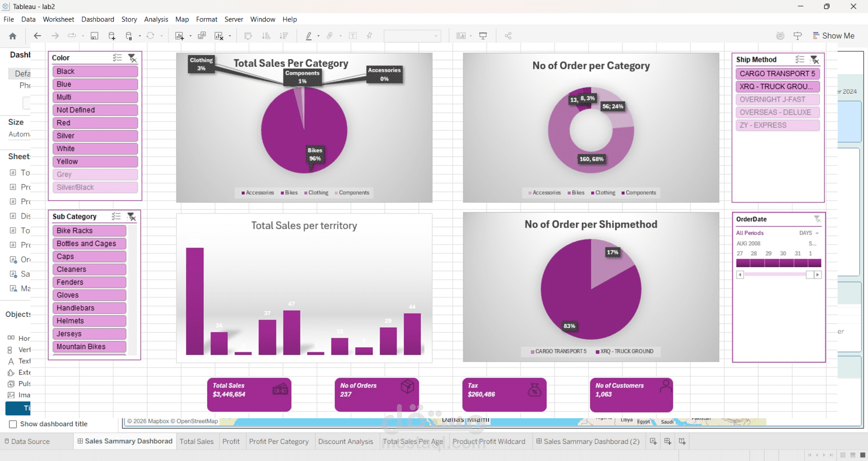Clear the Ship Method slicer filter icon
This screenshot has width=868, height=461.
tap(815, 60)
